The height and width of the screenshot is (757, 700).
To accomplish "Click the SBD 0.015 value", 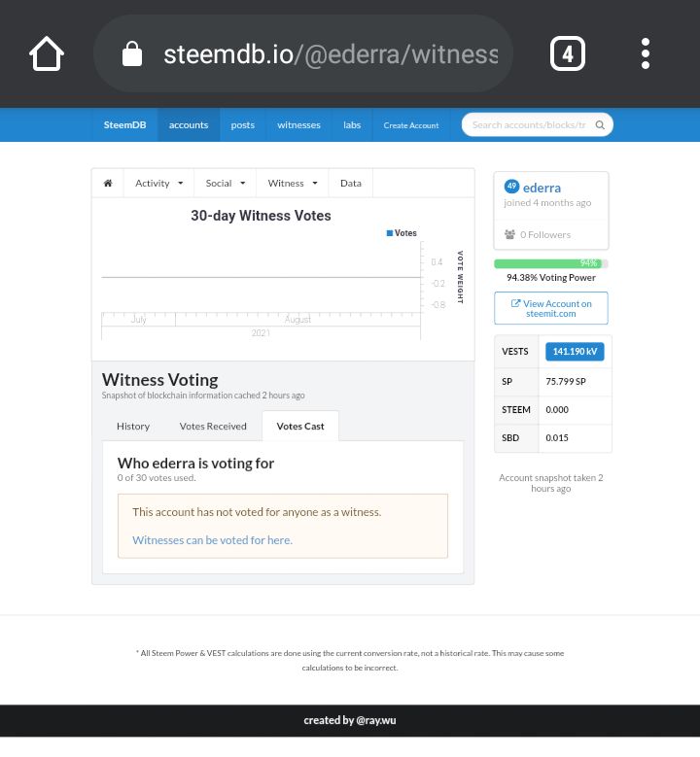I will [557, 438].
